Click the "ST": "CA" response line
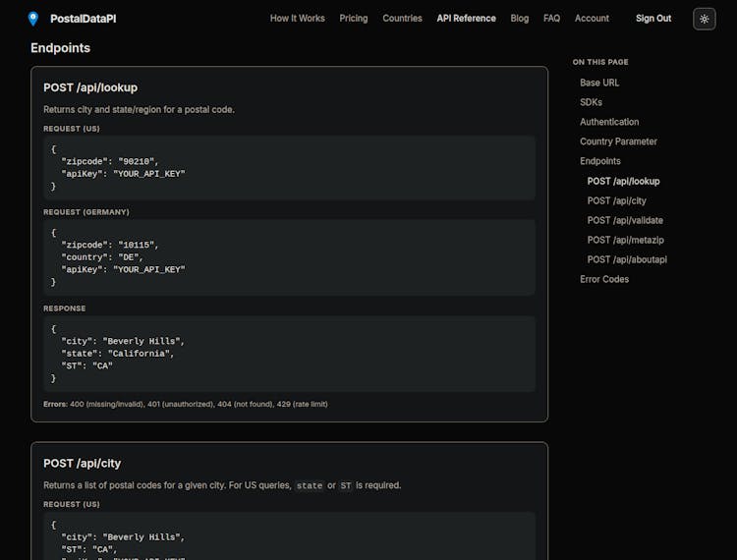This screenshot has height=560, width=737. coord(86,366)
